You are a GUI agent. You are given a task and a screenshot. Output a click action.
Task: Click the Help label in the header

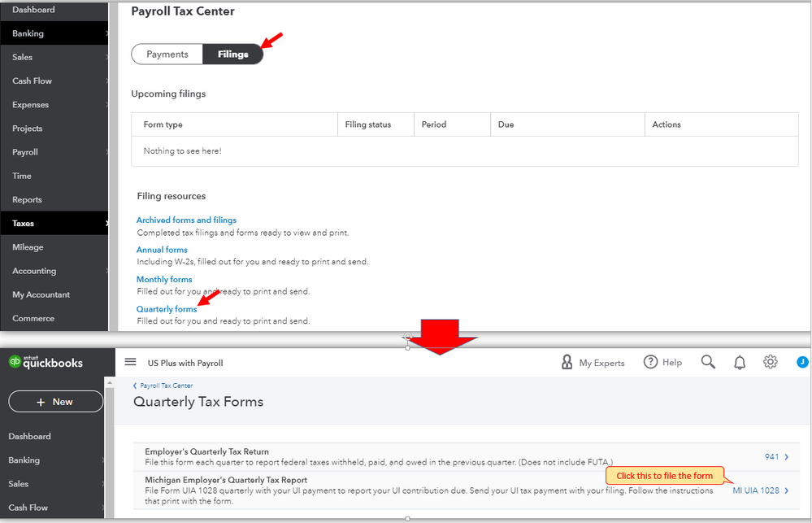pos(672,362)
